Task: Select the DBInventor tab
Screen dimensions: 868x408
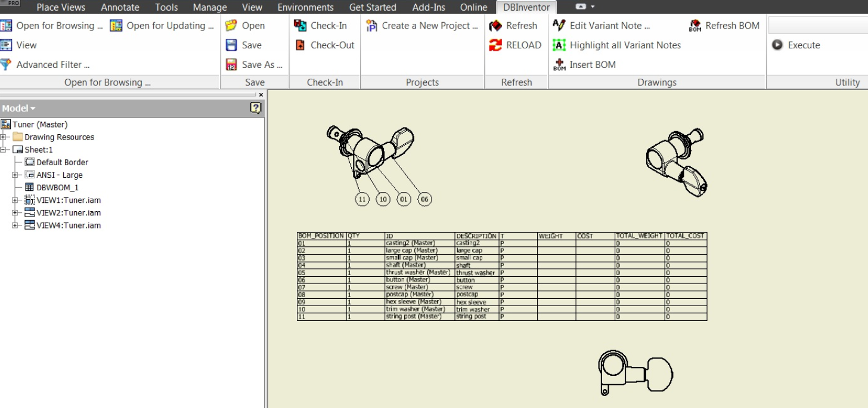Action: point(526,7)
